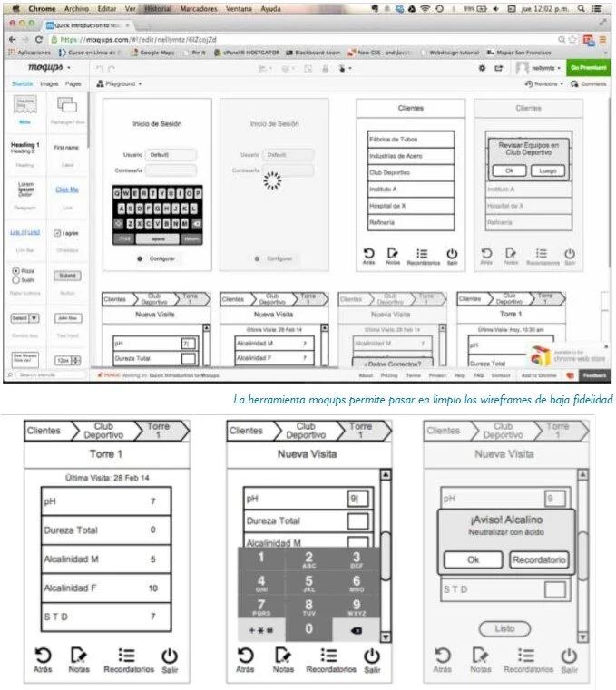
Task: Click the Go Premium button
Action: point(589,68)
